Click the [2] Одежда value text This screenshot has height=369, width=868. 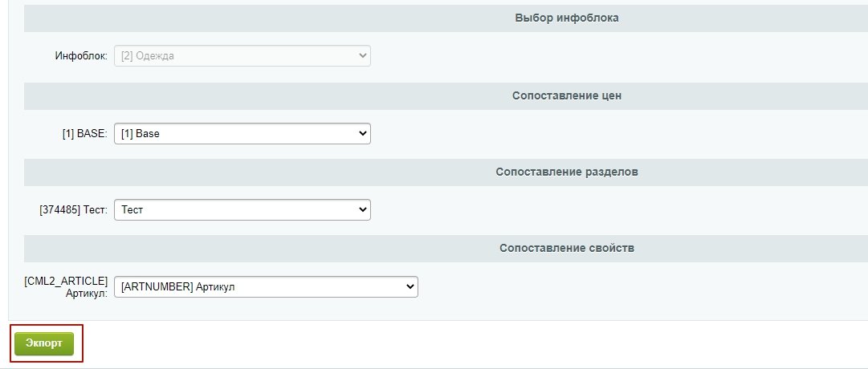click(147, 56)
